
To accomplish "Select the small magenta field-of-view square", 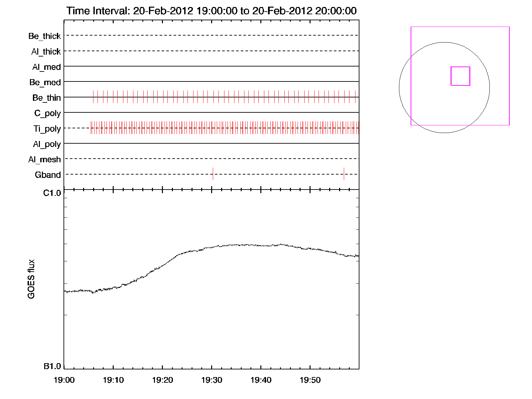I will coord(460,76).
